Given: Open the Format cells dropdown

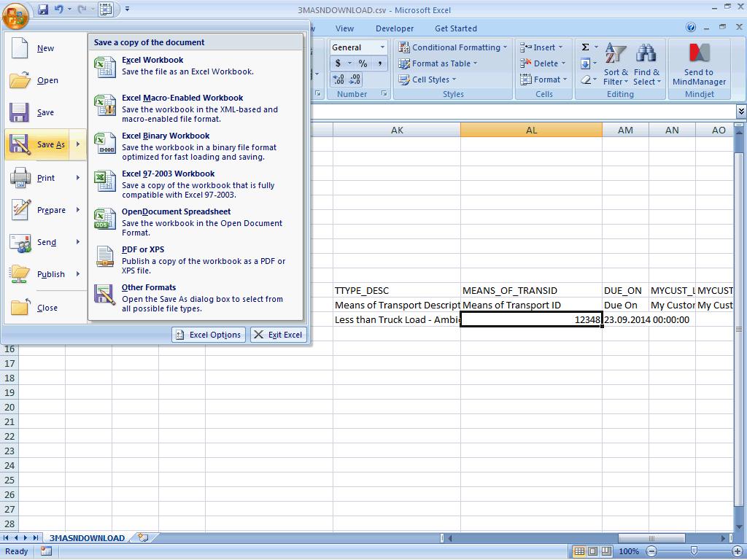Looking at the screenshot, I should [x=543, y=79].
